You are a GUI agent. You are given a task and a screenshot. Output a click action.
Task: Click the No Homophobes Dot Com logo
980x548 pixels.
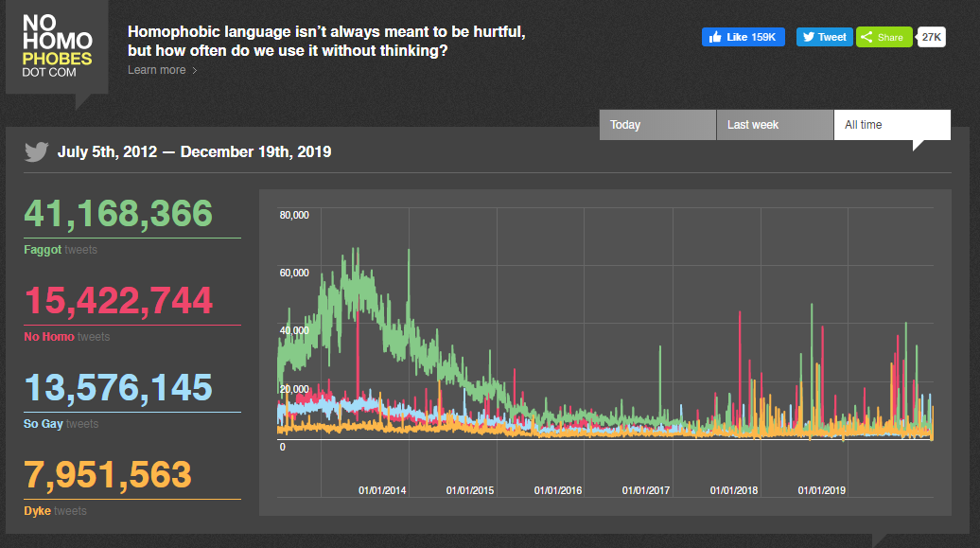pyautogui.click(x=57, y=46)
